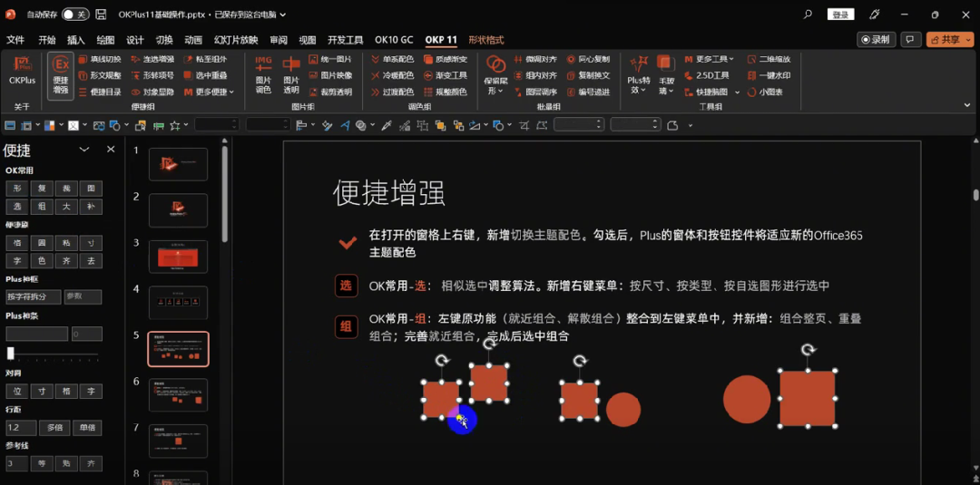Click the 多倍 line spacing button
This screenshot has width=980, height=485.
(x=54, y=428)
